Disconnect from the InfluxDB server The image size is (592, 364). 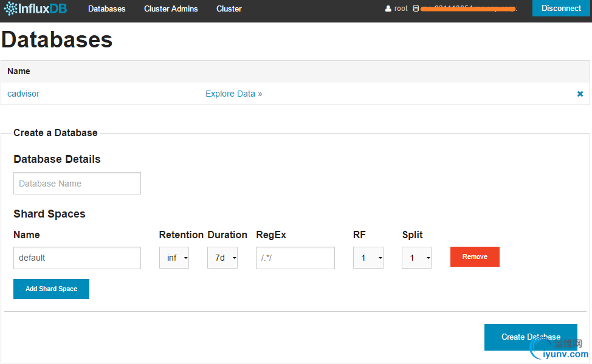point(561,9)
